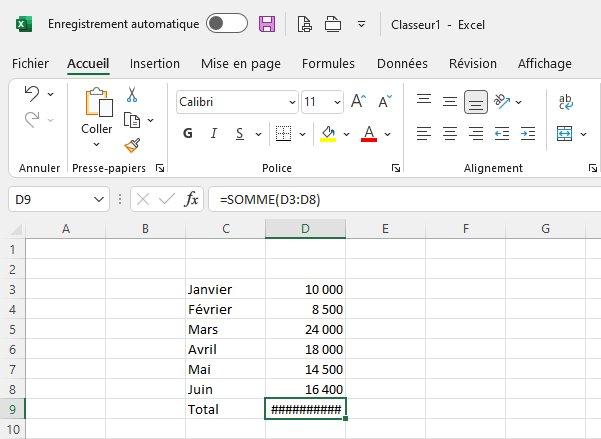Switch to the Données tab
601x439 pixels.
(x=402, y=63)
